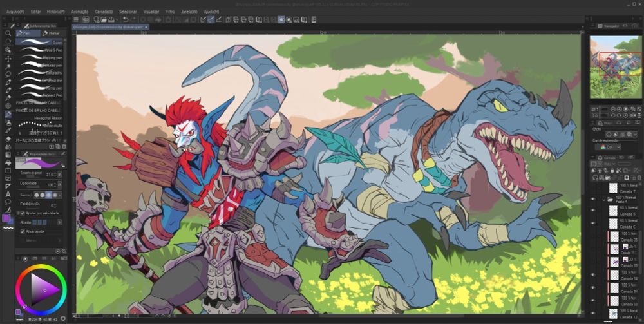Select the Eraser tool

pyautogui.click(x=8, y=138)
